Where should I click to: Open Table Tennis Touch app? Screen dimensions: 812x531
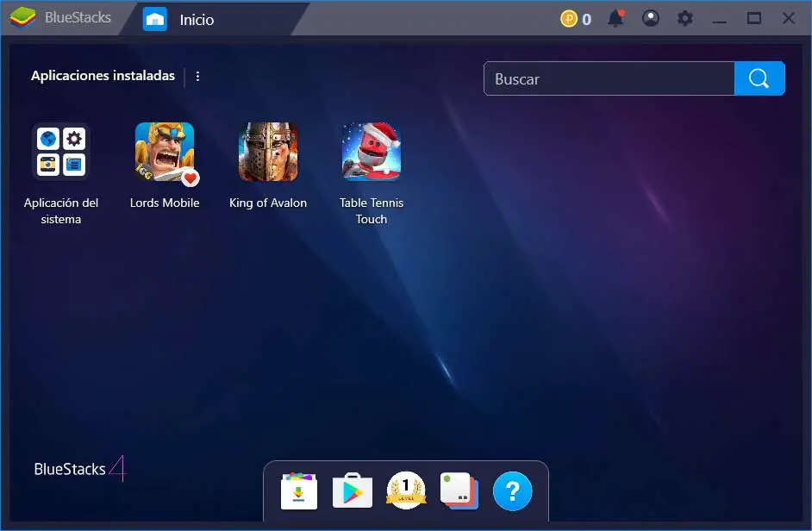(x=372, y=151)
